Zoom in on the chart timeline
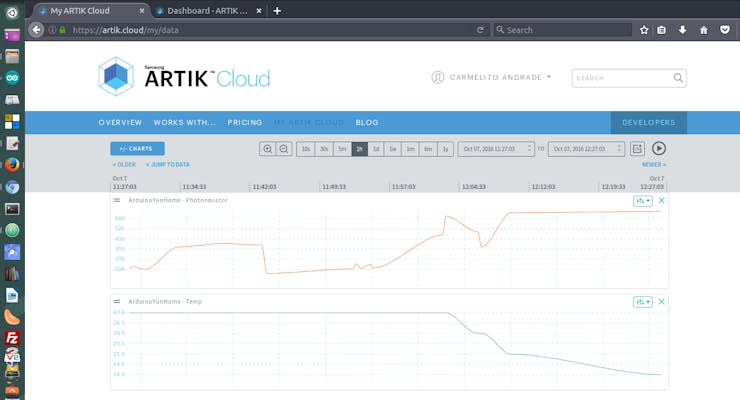This screenshot has height=400, width=740. pyautogui.click(x=268, y=149)
